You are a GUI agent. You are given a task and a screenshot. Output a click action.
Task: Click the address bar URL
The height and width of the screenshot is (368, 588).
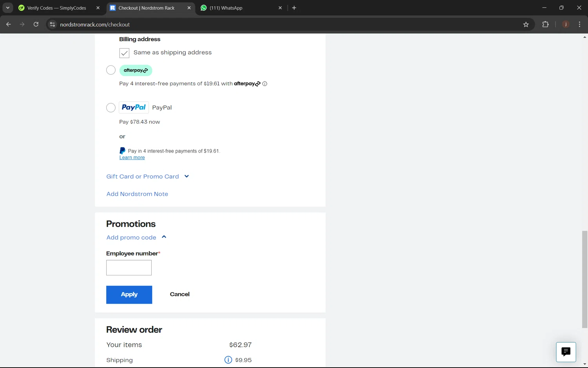(x=95, y=24)
